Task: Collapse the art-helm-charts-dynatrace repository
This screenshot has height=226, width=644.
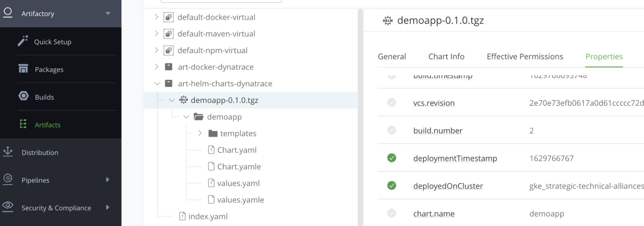Action: pos(157,84)
